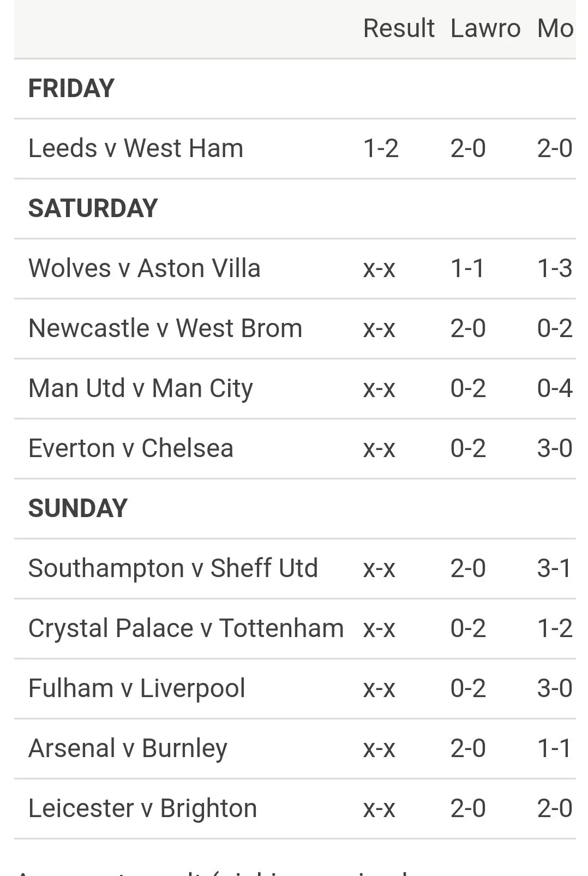Viewport: 588px width, 876px height.
Task: Select the SATURDAY section heading
Action: [93, 208]
